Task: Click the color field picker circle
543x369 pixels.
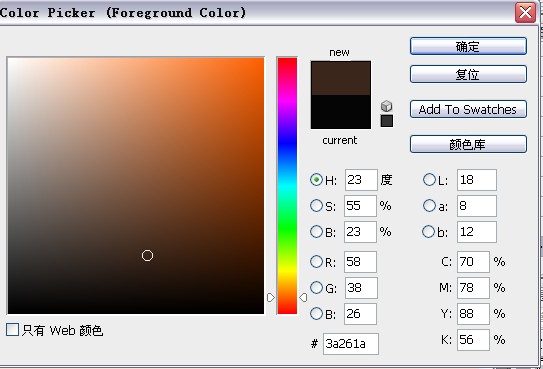Action: 148,255
